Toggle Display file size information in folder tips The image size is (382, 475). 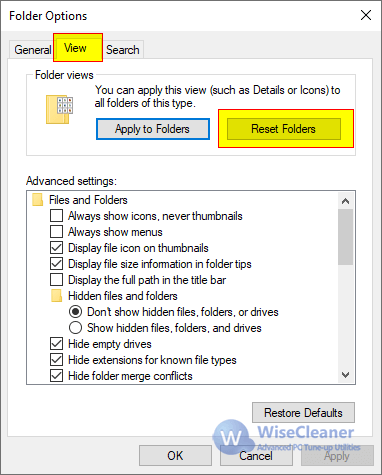(57, 264)
